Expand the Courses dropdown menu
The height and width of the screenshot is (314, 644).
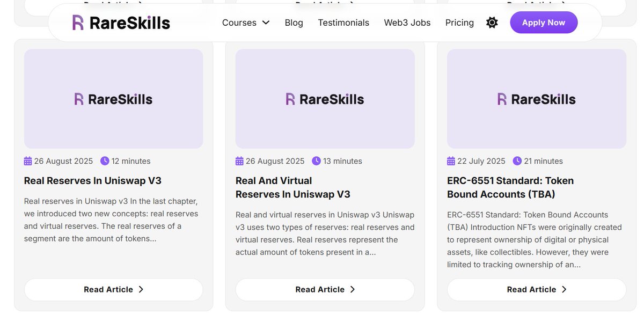tap(246, 23)
